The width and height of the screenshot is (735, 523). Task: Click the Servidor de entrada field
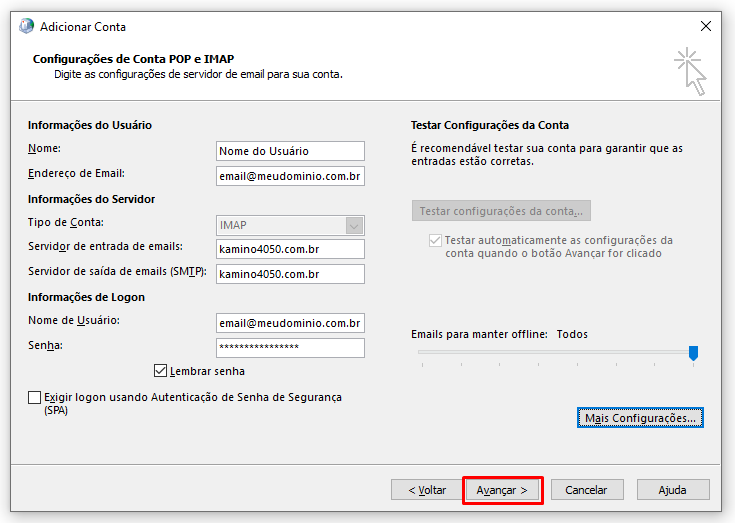290,249
